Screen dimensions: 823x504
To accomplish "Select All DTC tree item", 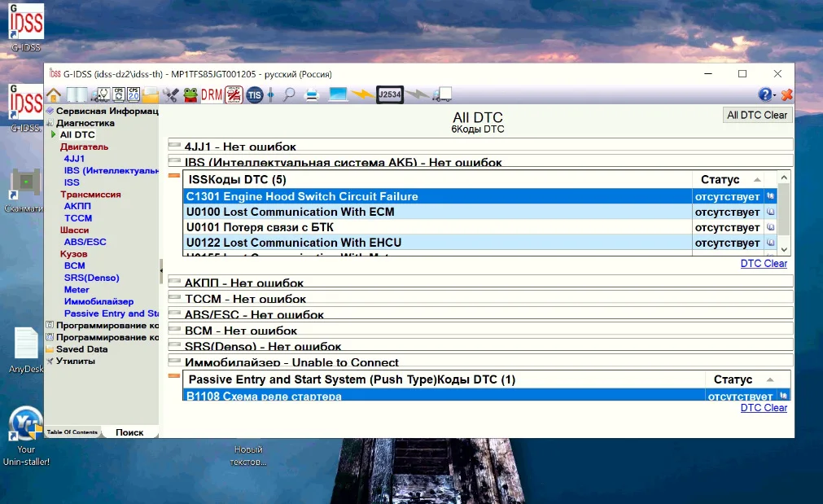I will coord(77,135).
